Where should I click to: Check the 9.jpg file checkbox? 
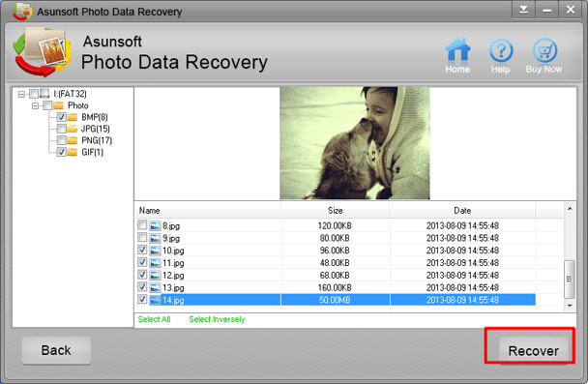pos(142,237)
